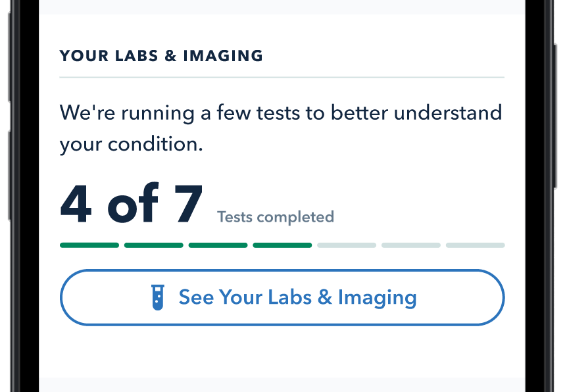
Task: Click the "Tests completed" label
Action: tap(276, 216)
